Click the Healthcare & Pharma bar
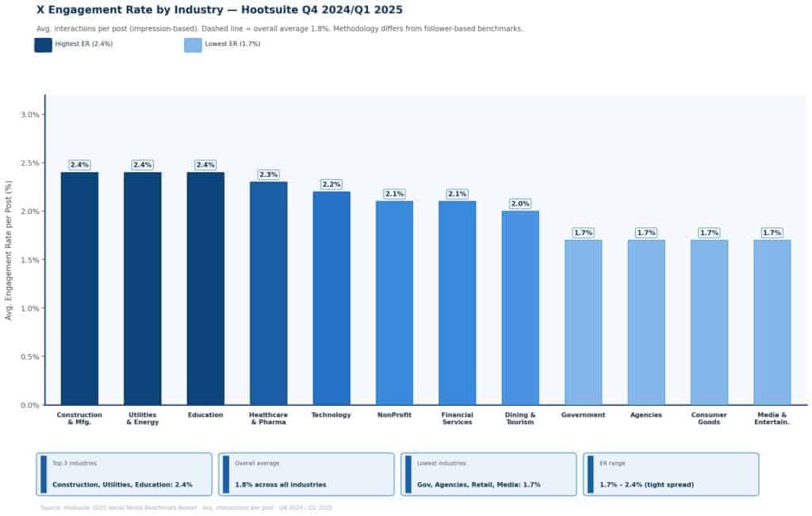 (x=268, y=293)
